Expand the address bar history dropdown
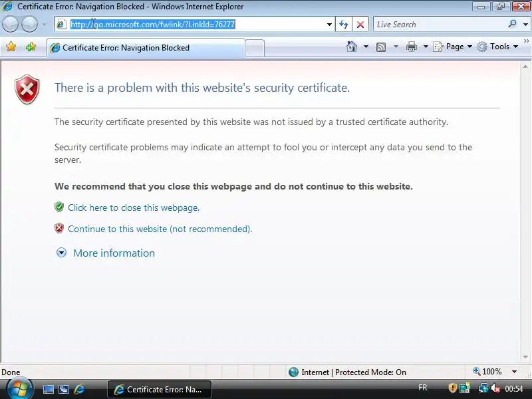532x399 pixels. coord(329,25)
